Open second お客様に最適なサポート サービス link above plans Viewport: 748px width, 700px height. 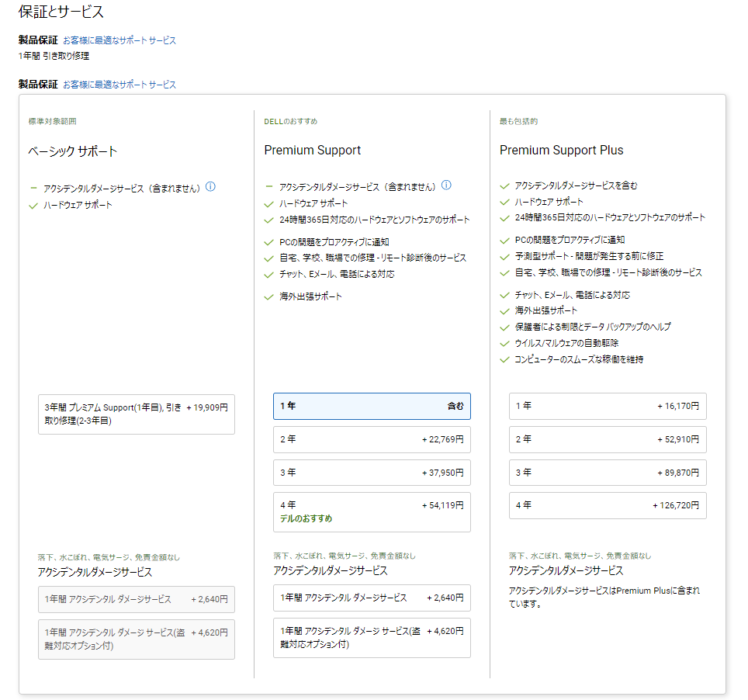click(x=119, y=85)
